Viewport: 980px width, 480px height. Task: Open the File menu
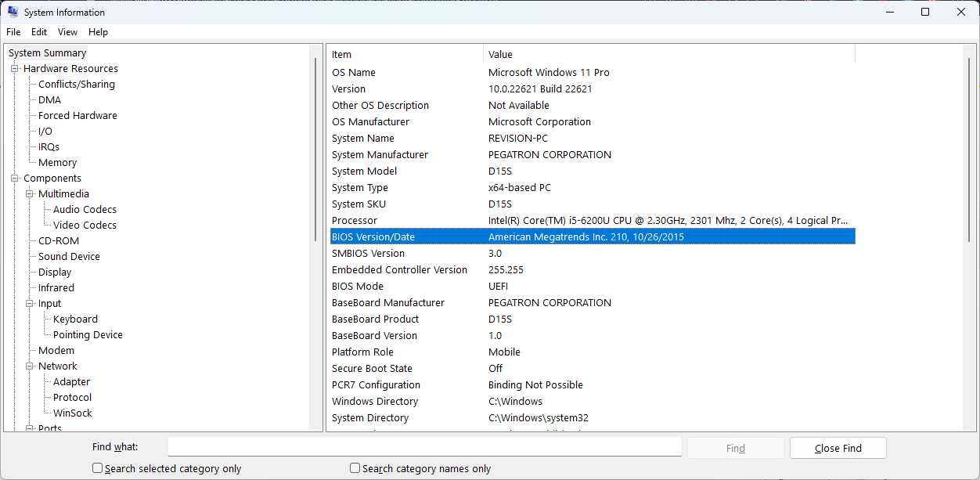click(13, 32)
